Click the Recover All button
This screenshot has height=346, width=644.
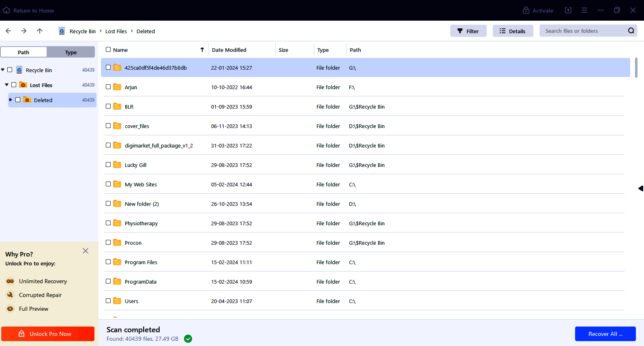tap(605, 334)
